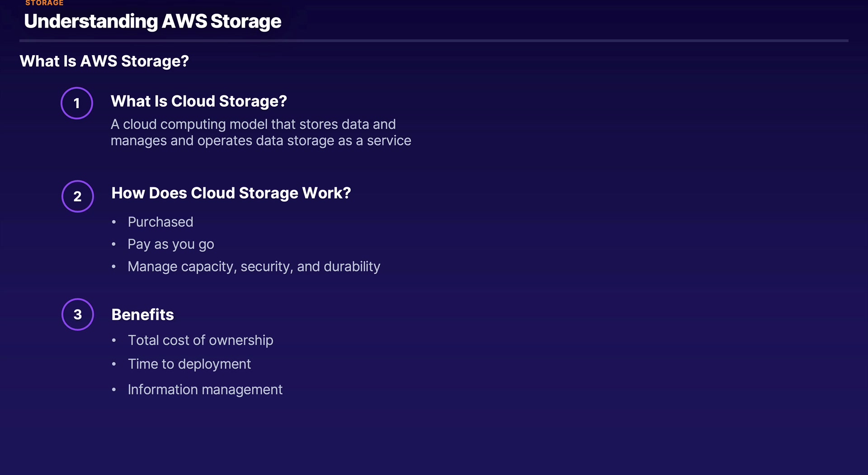Viewport: 868px width, 475px height.
Task: Click the What Is Cloud Storage? heading
Action: tap(198, 101)
